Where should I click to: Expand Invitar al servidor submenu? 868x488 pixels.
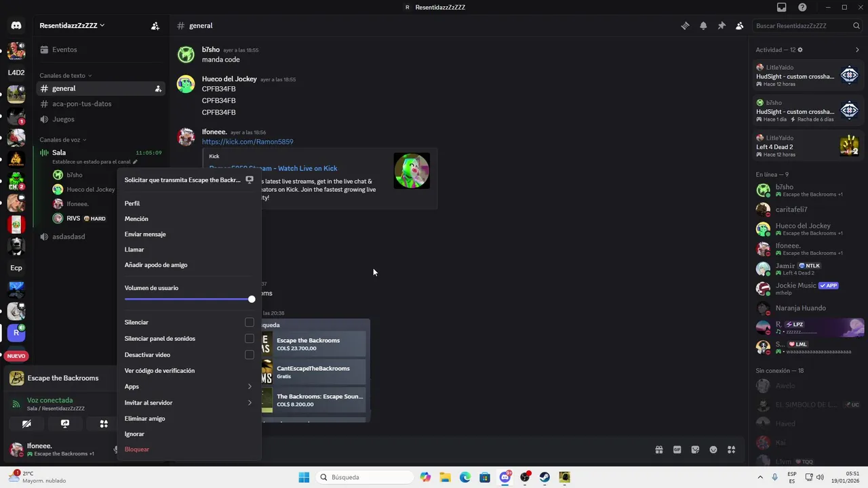click(x=189, y=403)
